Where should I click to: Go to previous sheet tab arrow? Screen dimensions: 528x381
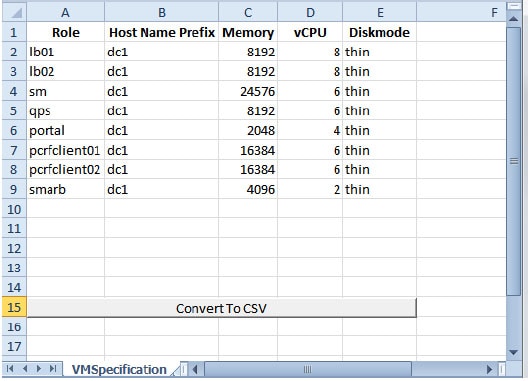25,369
